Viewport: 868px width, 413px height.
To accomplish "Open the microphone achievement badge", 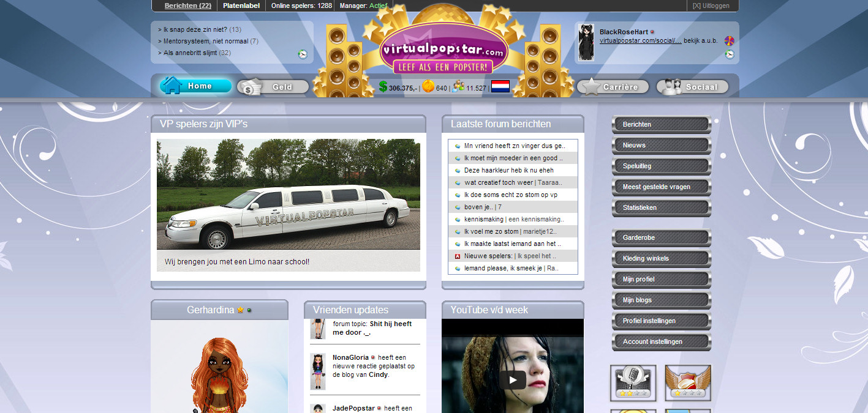I will click(633, 383).
